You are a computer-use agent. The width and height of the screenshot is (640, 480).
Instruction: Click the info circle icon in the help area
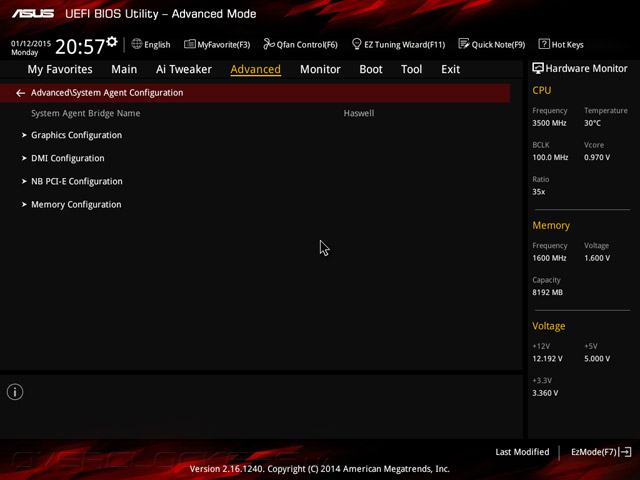tap(15, 392)
